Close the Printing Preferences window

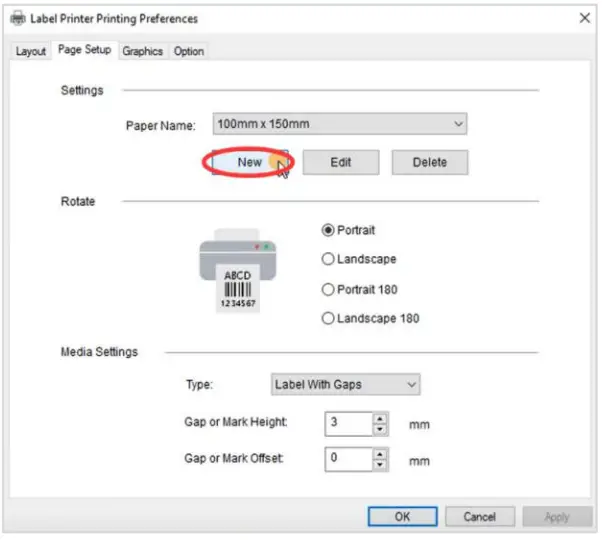tap(584, 18)
